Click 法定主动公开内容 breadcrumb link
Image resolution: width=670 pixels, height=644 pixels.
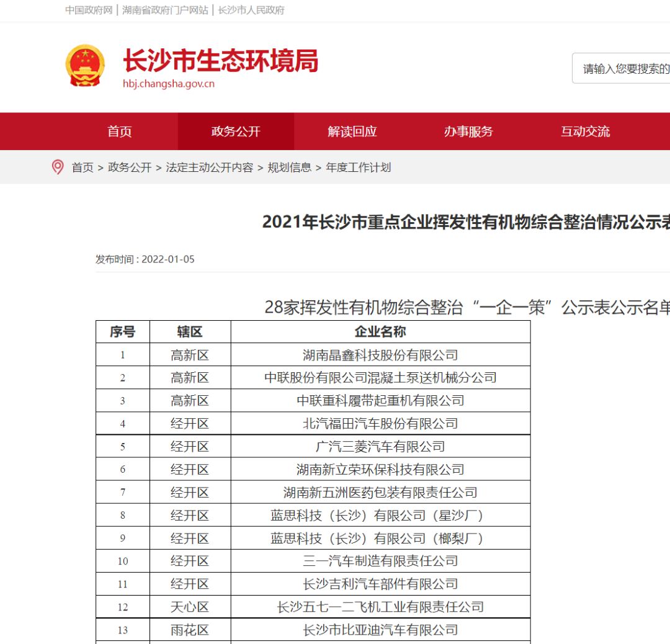[x=210, y=168]
